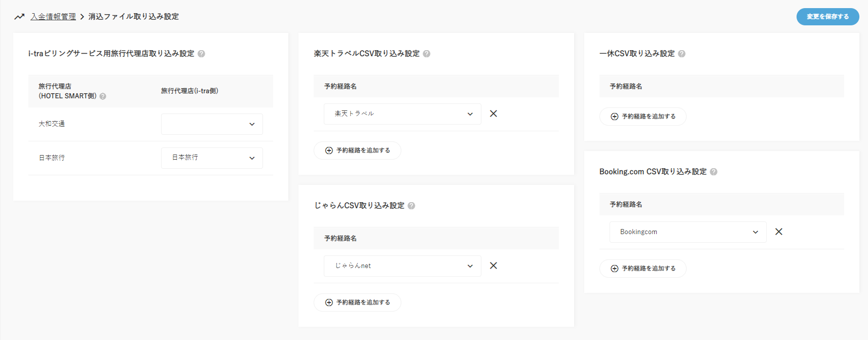Click help icon beside i-traビリングサービス heading
Screen dimensions: 868x340
[201, 54]
